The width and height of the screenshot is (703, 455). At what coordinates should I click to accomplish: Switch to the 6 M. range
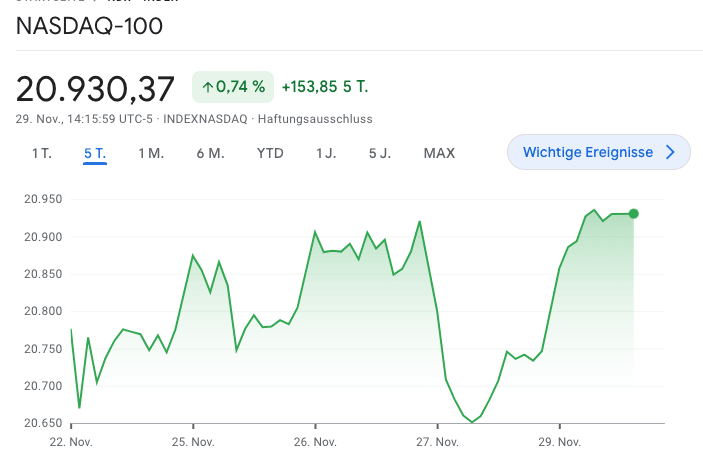coord(210,153)
